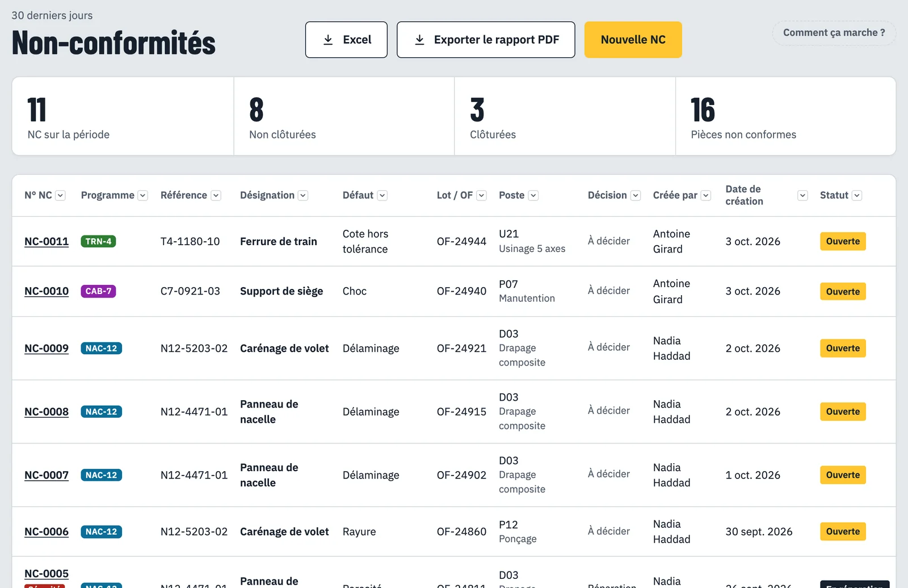Open non-conformity NC-0010
The image size is (908, 588).
pyautogui.click(x=47, y=291)
